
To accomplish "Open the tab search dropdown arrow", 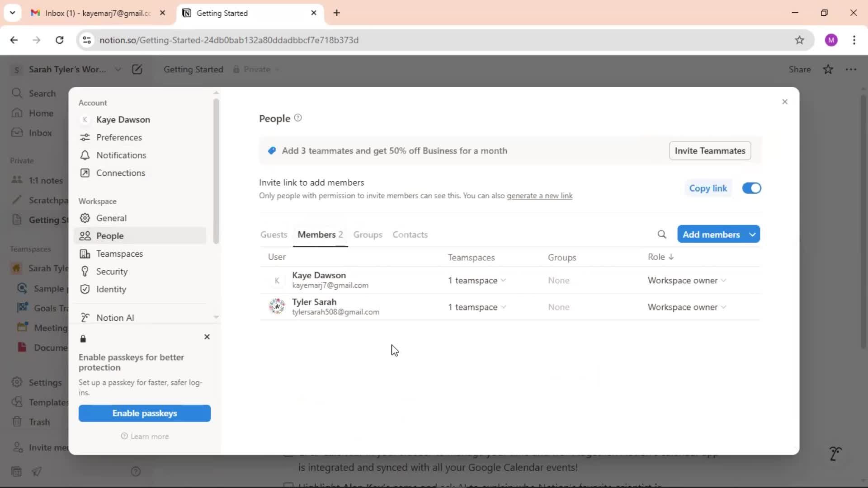I will tap(12, 13).
